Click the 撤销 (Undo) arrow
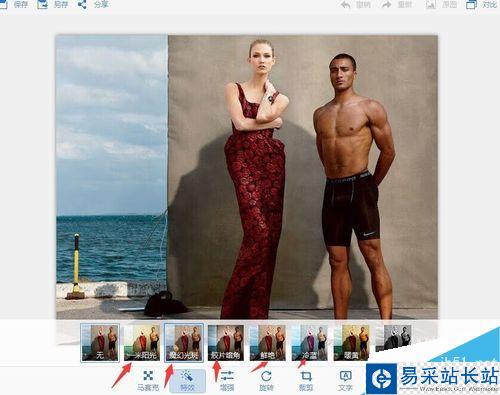500x395 pixels. (356, 5)
